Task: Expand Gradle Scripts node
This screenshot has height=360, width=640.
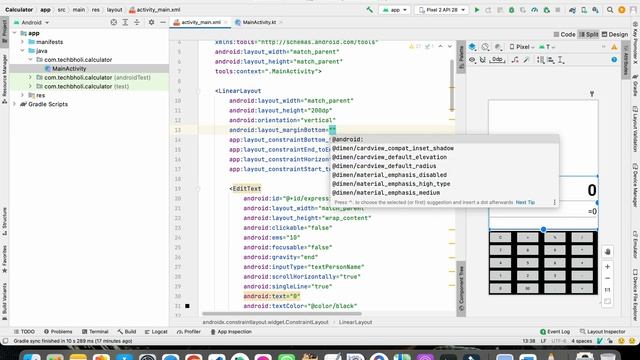Action: (15, 104)
